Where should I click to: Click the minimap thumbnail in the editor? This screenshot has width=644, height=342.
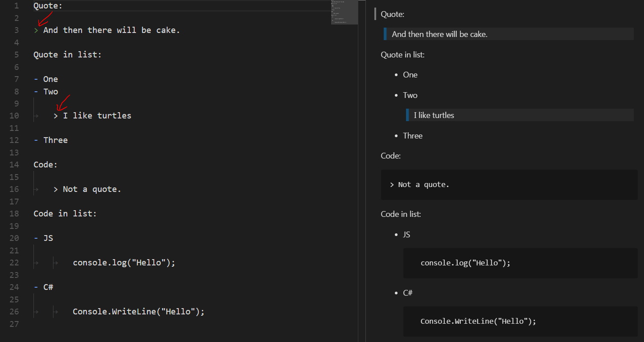(x=344, y=12)
